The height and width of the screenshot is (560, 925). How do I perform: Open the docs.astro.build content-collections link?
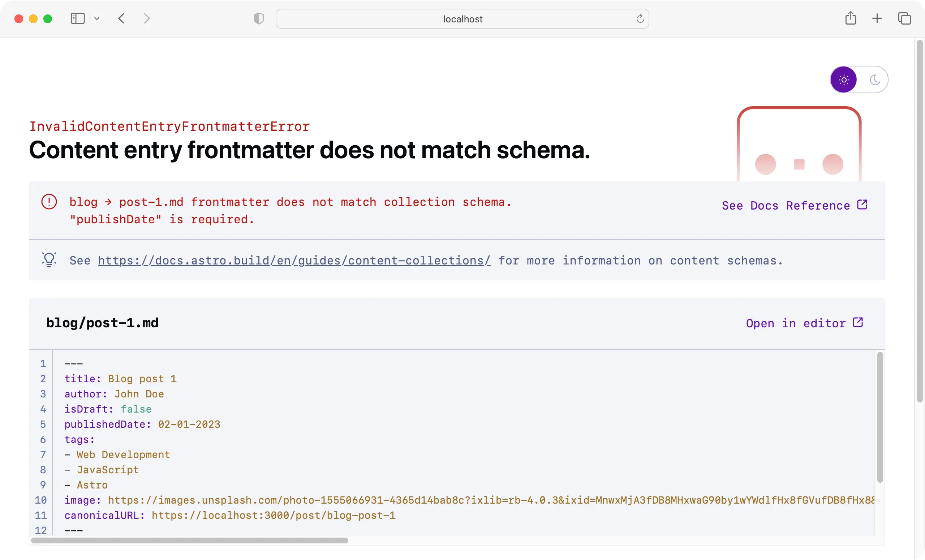tap(294, 260)
